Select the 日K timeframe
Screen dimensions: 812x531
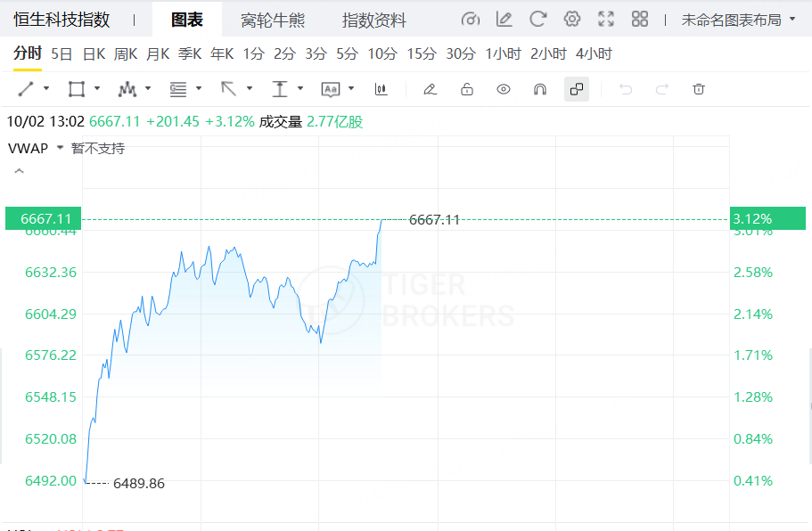pos(94,53)
